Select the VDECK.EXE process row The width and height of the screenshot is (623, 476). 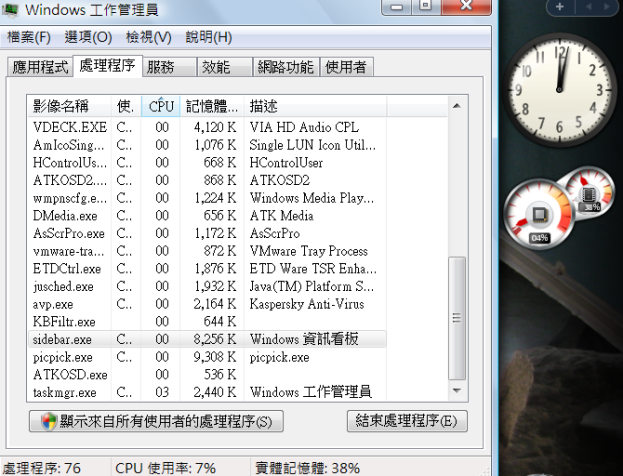click(207, 127)
